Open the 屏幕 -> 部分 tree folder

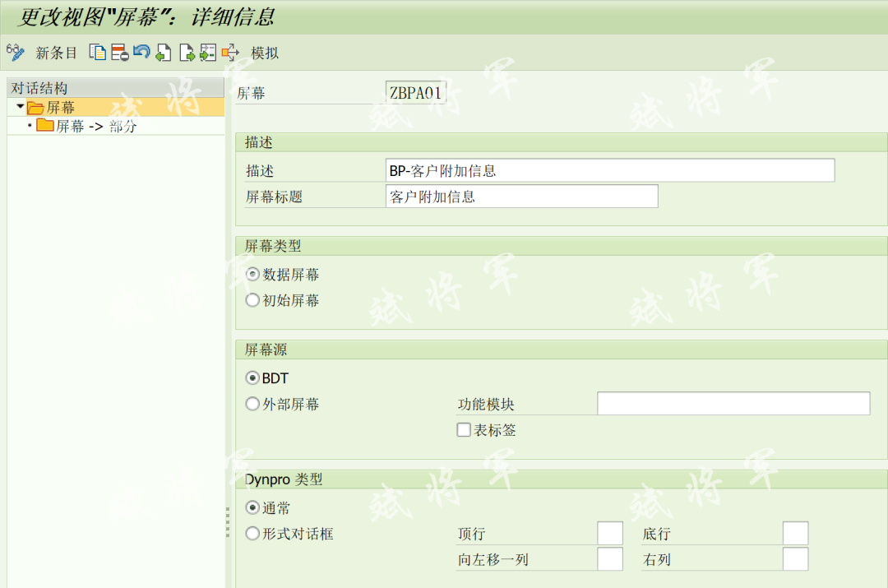coord(86,126)
